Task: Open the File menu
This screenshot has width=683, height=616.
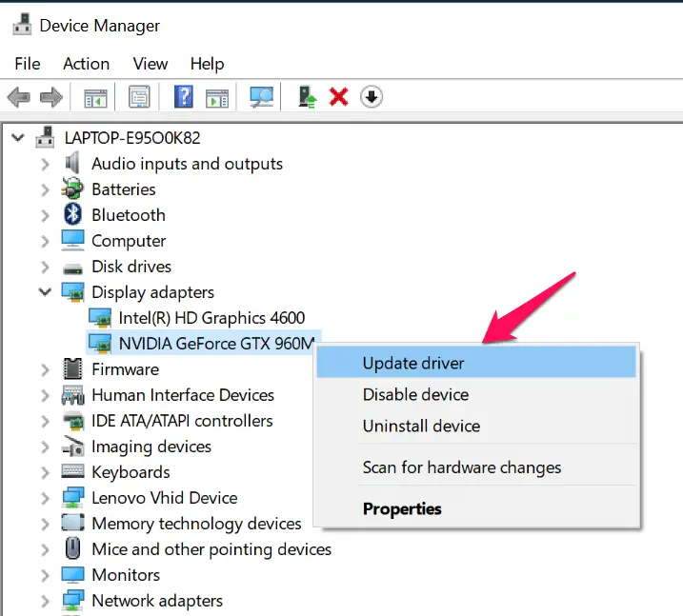Action: point(27,64)
